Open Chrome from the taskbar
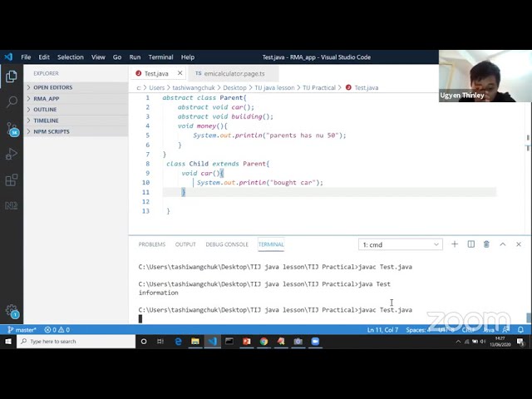532x399 pixels. 264,342
